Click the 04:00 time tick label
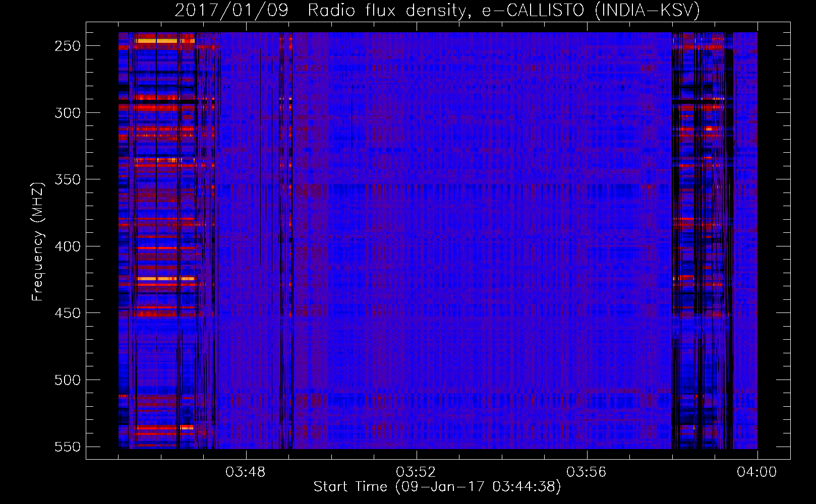816x504 pixels. tap(757, 472)
